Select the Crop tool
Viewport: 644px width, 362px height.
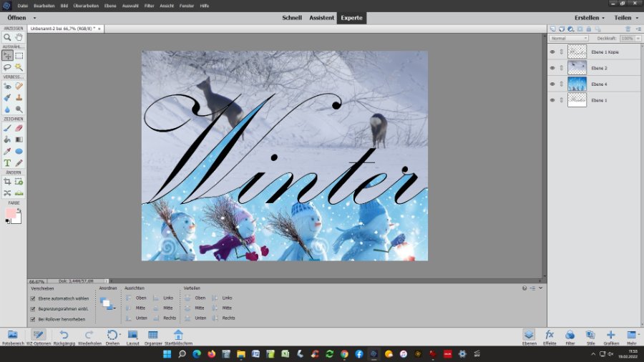point(7,182)
